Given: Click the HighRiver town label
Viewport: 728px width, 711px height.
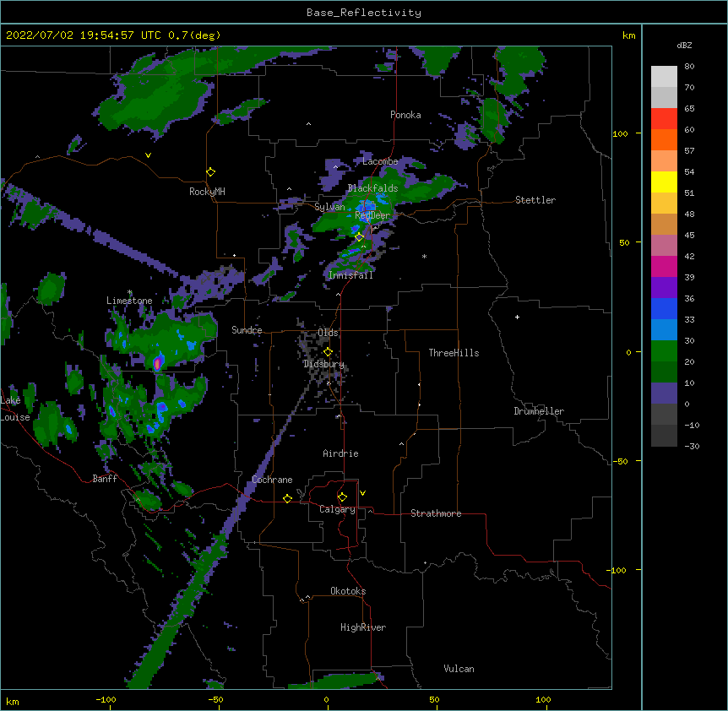Looking at the screenshot, I should pos(362,627).
